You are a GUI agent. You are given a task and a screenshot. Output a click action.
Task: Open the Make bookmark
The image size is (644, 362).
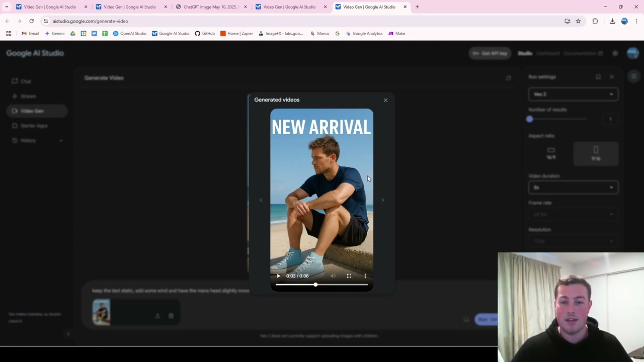397,34
